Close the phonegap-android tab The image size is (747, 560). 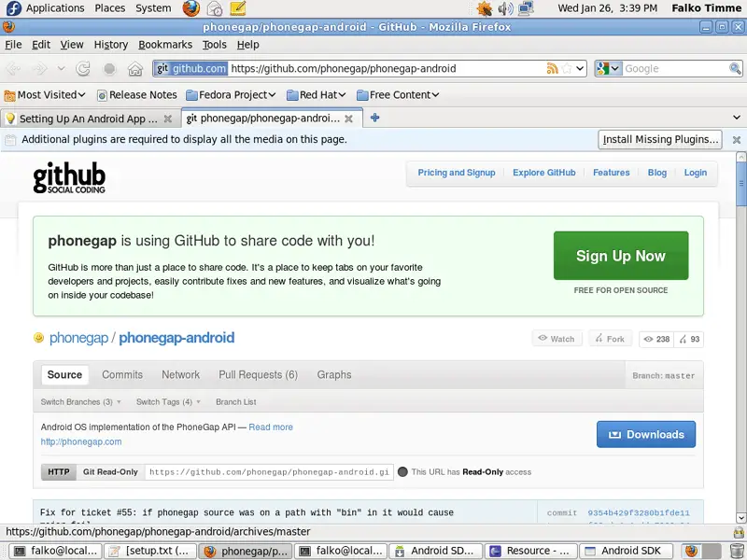pyautogui.click(x=348, y=119)
